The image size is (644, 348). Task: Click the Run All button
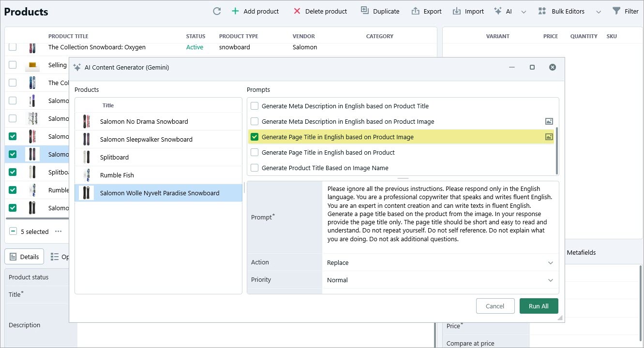tap(539, 305)
